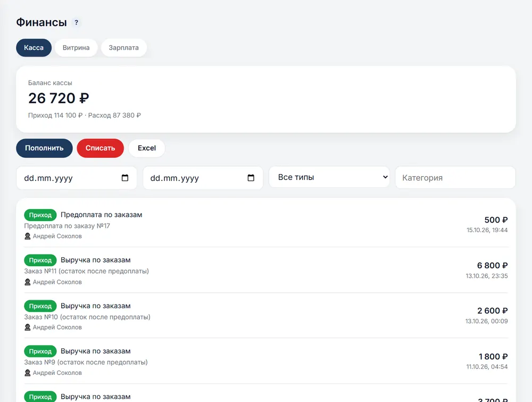Click the user icon in the Заказ №9 row
Viewport: 532px width, 402px height.
(28, 373)
